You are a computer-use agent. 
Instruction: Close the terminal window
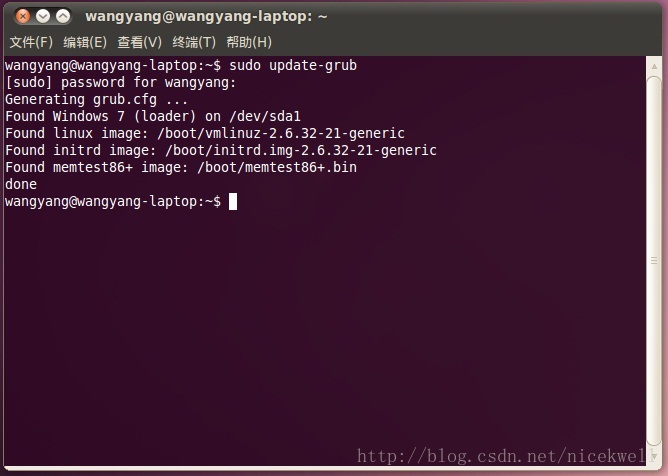point(23,16)
